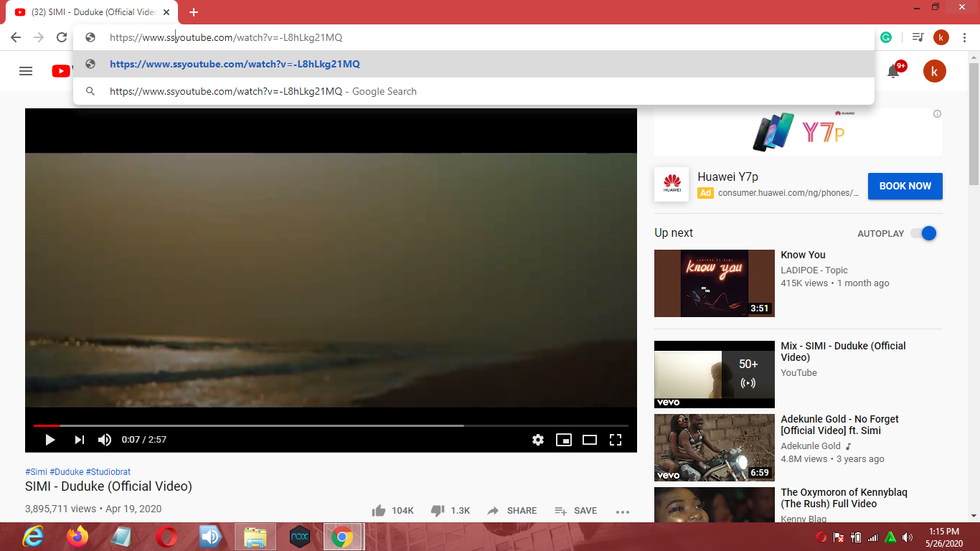Enable the miniplayer

click(x=564, y=440)
